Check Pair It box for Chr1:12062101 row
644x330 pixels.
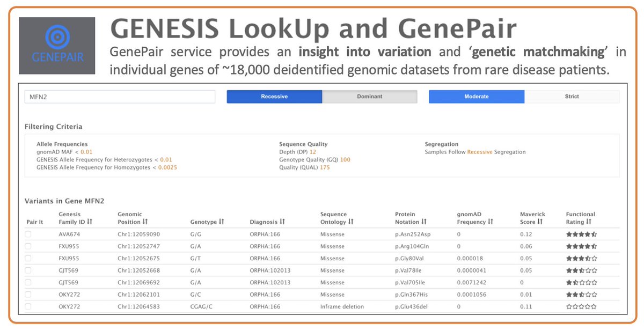pyautogui.click(x=28, y=295)
